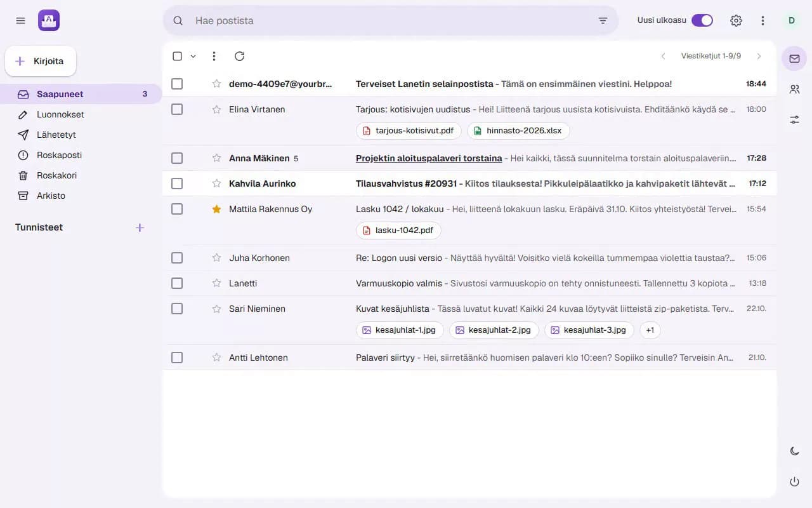The image size is (812, 508).
Task: Open the Arkisto archive folder
Action: tap(81, 196)
